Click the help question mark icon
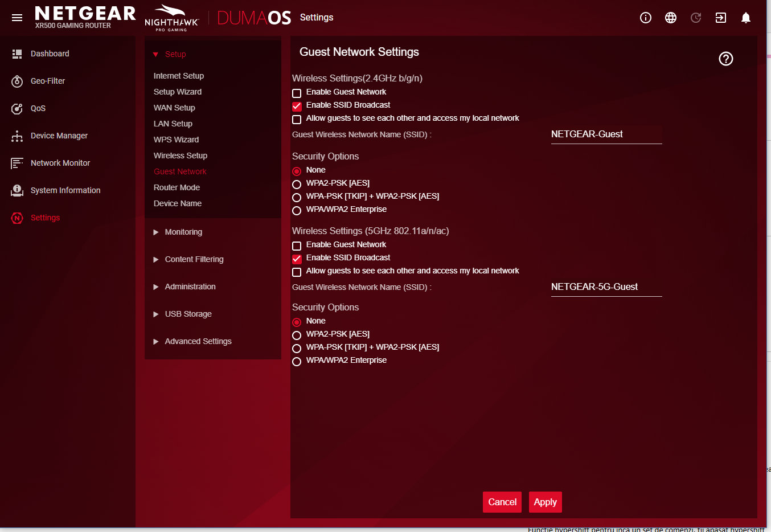Screen dimensions: 771x532 click(725, 59)
